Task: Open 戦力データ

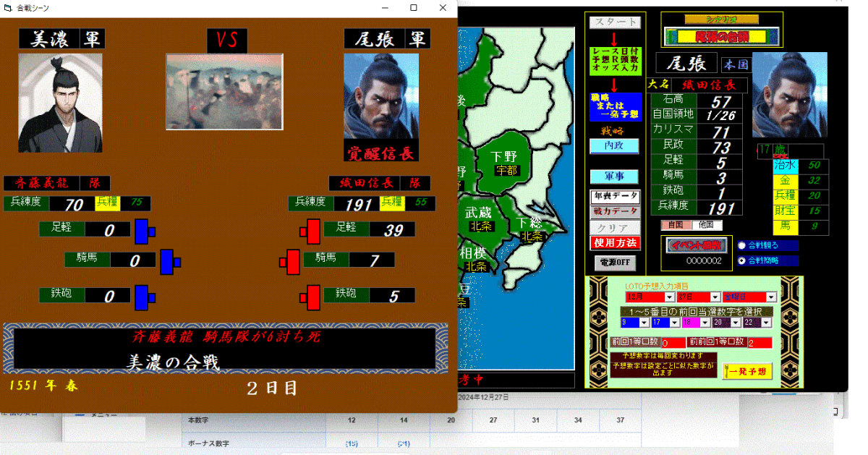Action: pos(615,212)
